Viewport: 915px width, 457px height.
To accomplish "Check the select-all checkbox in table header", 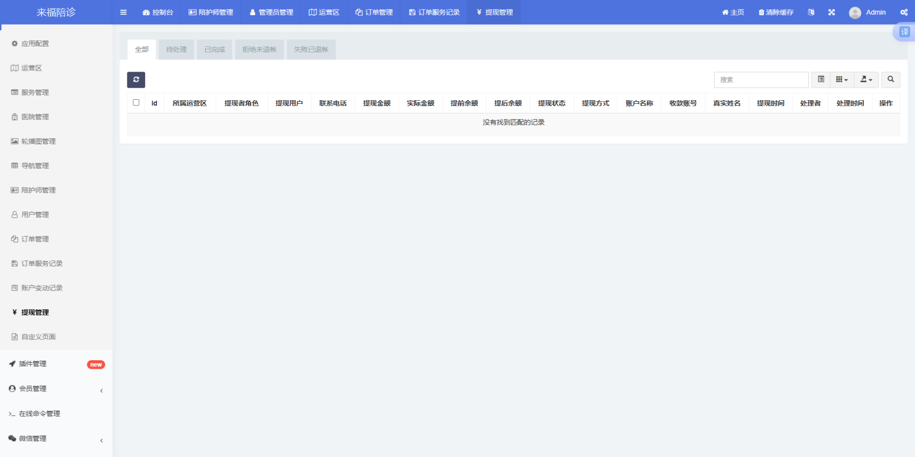I will [136, 103].
